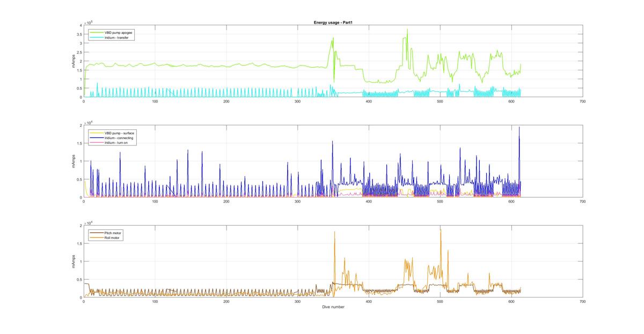
Task: Click the '×10^5' exponent on the Energy usage plot
Action: click(88, 22)
